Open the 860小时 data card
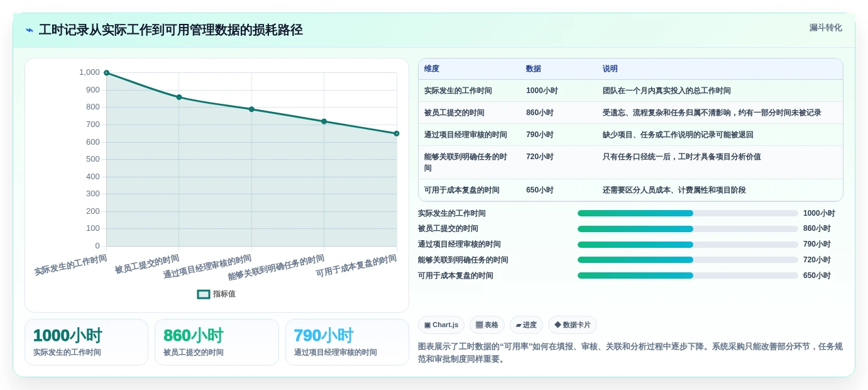 [x=217, y=342]
